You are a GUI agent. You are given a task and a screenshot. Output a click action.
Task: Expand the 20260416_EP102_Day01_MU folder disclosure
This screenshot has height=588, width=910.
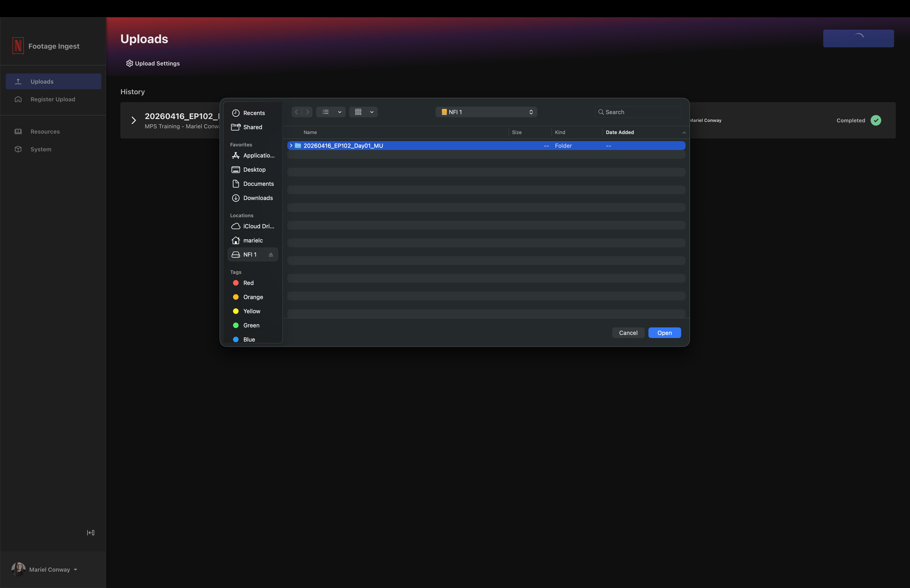291,146
